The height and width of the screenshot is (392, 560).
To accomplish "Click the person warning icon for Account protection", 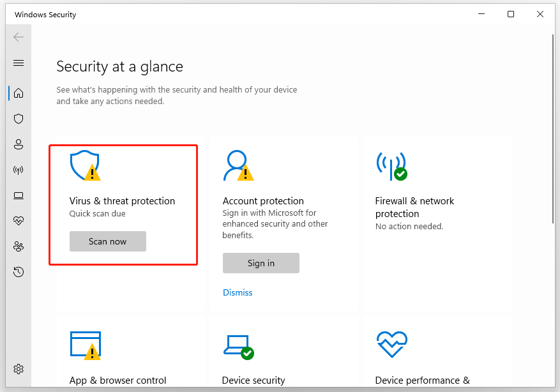I will coord(238,165).
